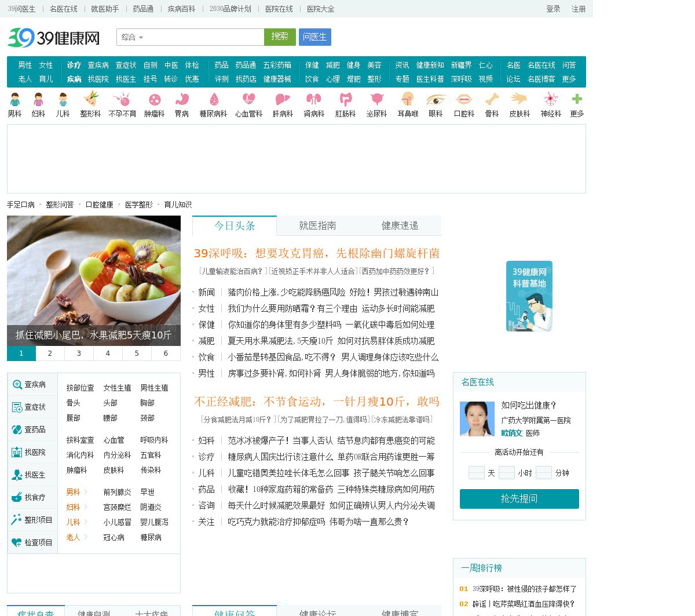Open the 整形科 department icon

(x=90, y=99)
